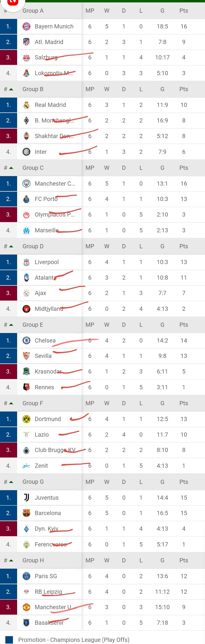Sort Group B by rank arrow

11,89
